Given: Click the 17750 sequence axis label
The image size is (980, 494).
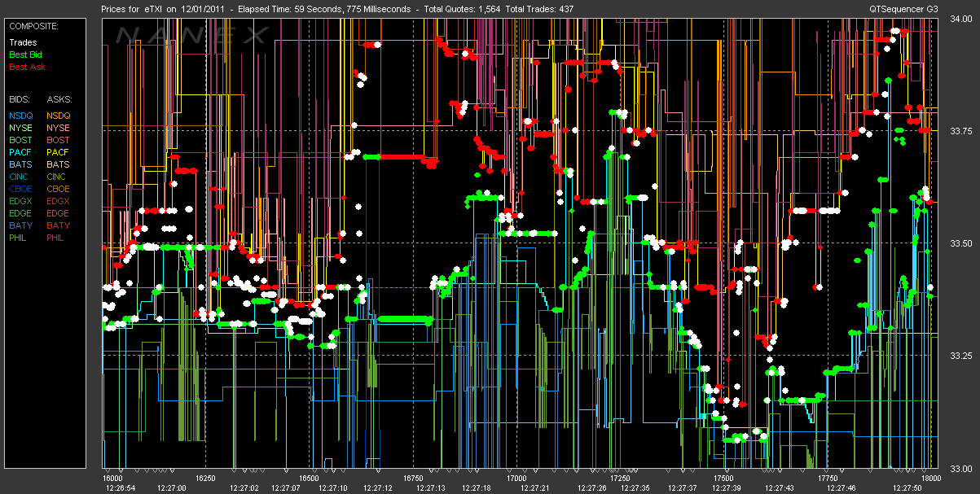Looking at the screenshot, I should [x=828, y=478].
